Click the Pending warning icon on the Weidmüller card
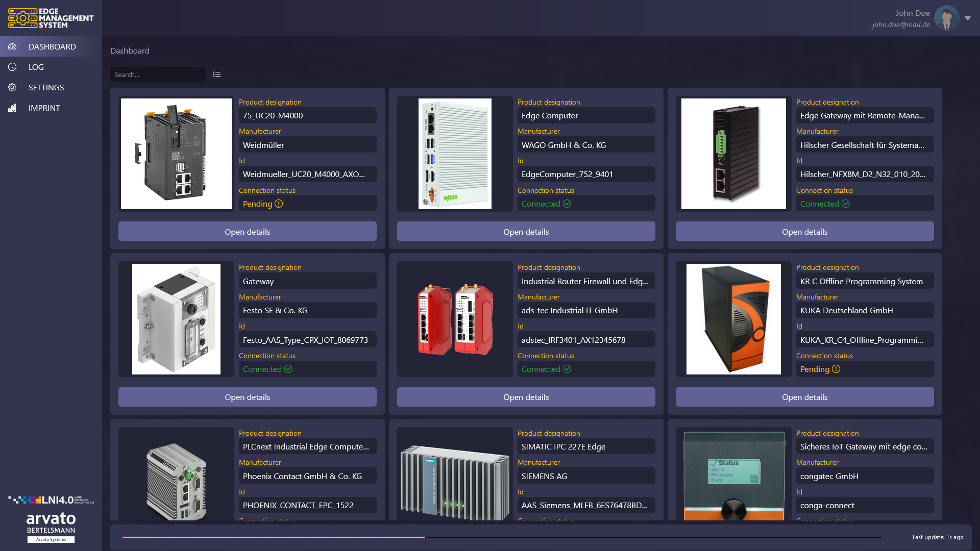This screenshot has width=980, height=551. 279,204
